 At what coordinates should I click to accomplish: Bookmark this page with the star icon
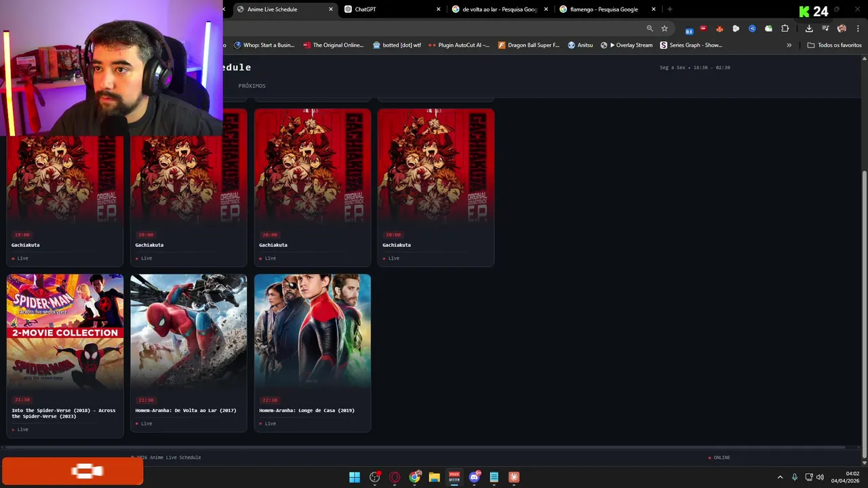coord(665,28)
